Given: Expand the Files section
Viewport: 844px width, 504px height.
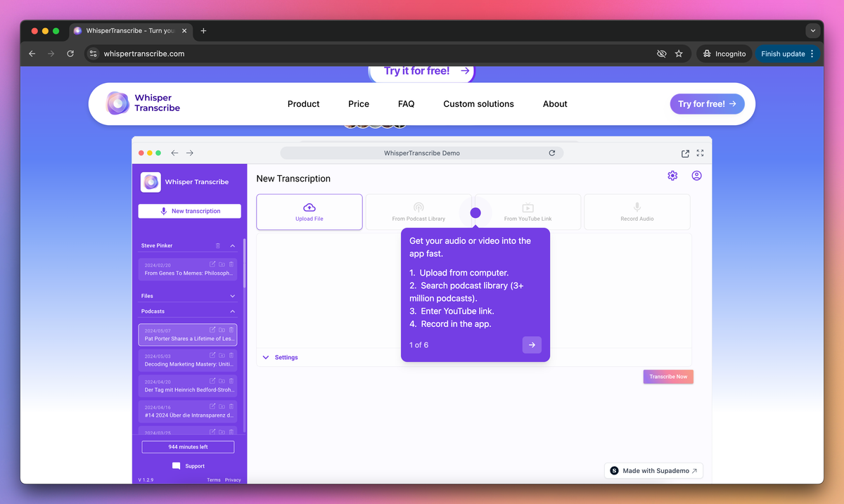Looking at the screenshot, I should [x=233, y=296].
